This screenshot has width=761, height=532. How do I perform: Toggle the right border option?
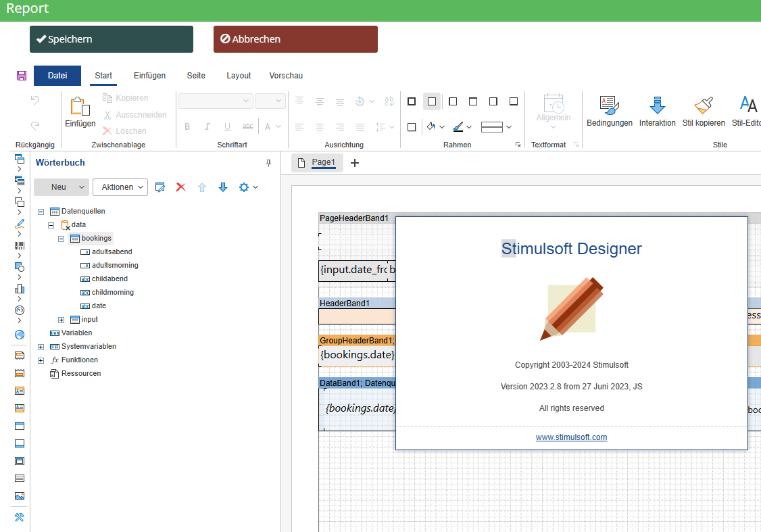(x=493, y=101)
